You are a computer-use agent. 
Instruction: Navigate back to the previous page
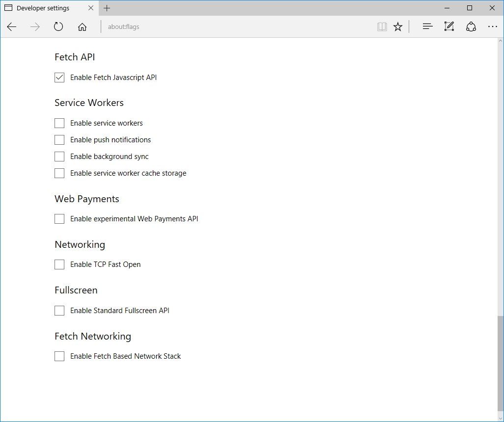pyautogui.click(x=12, y=27)
